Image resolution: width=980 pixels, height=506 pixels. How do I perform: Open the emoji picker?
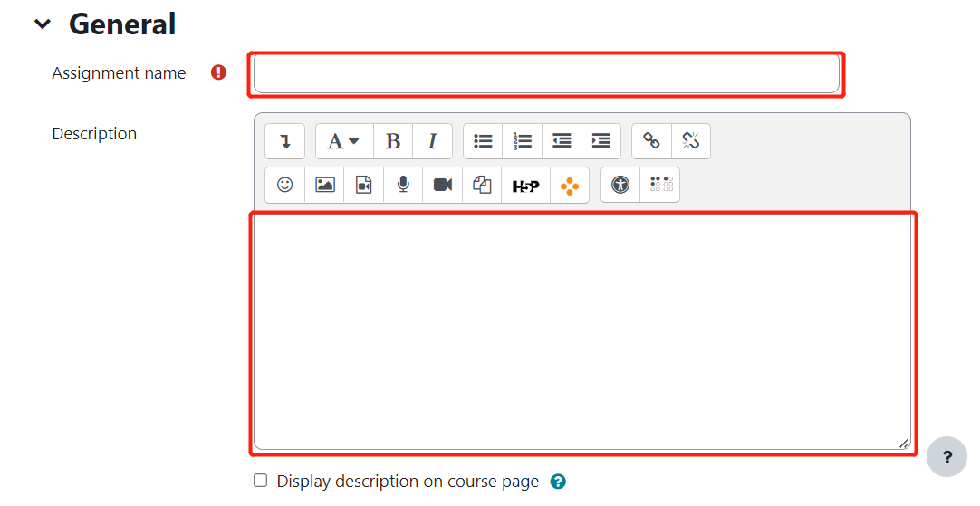(x=285, y=185)
